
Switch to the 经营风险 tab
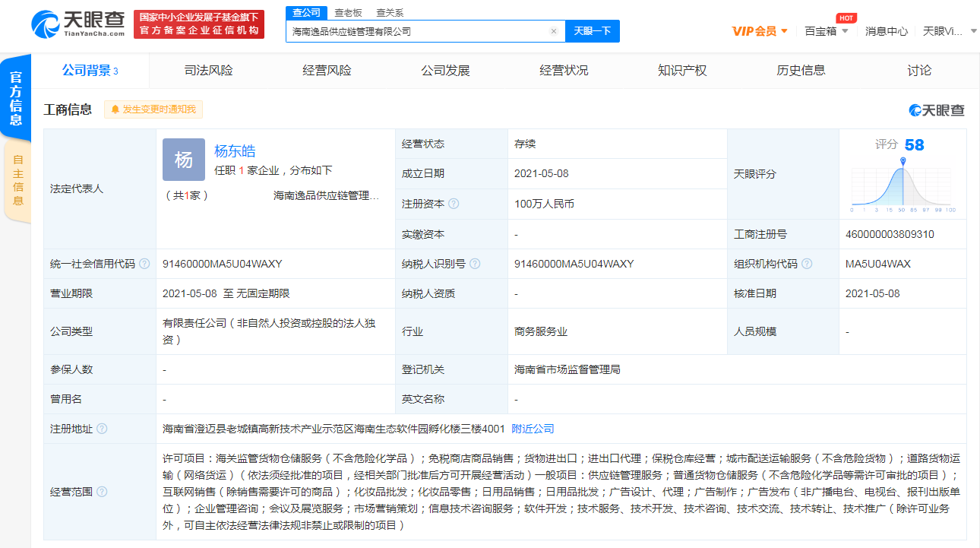(x=327, y=71)
